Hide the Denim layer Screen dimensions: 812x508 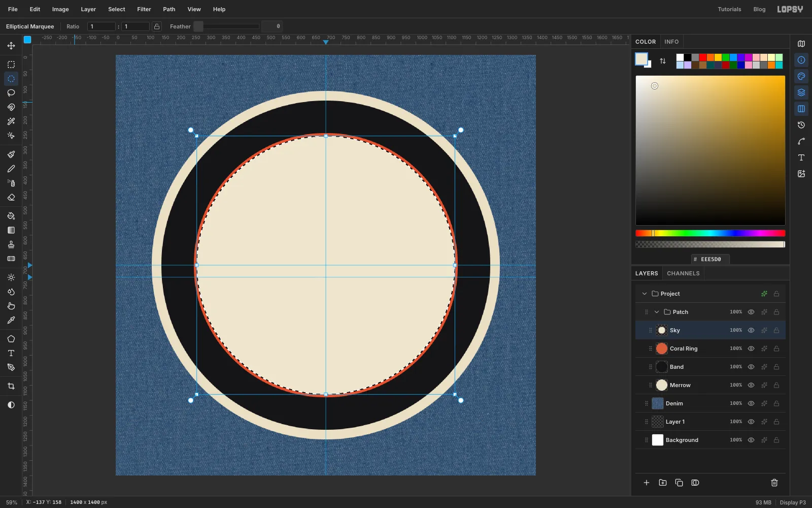click(751, 403)
